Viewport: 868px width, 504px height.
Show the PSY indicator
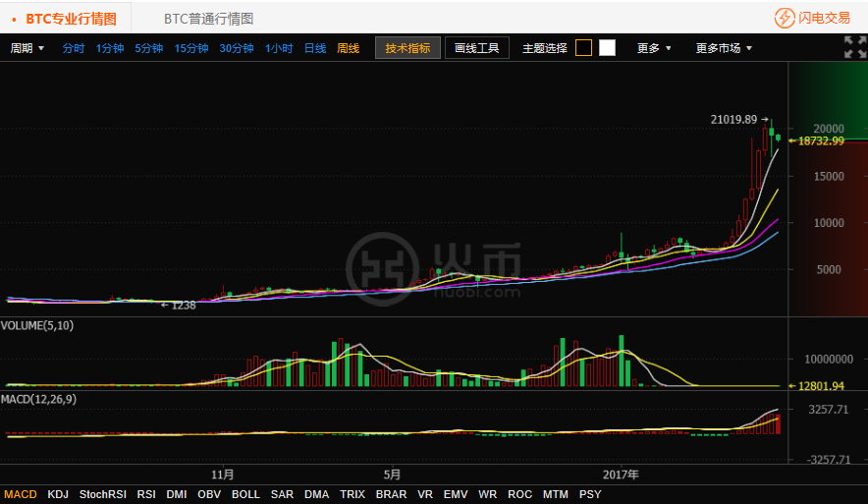coord(590,494)
